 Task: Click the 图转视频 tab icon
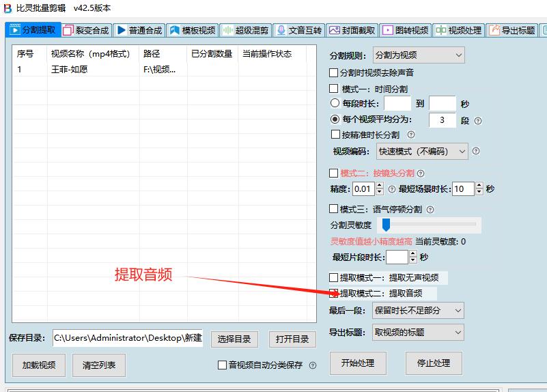(388, 30)
